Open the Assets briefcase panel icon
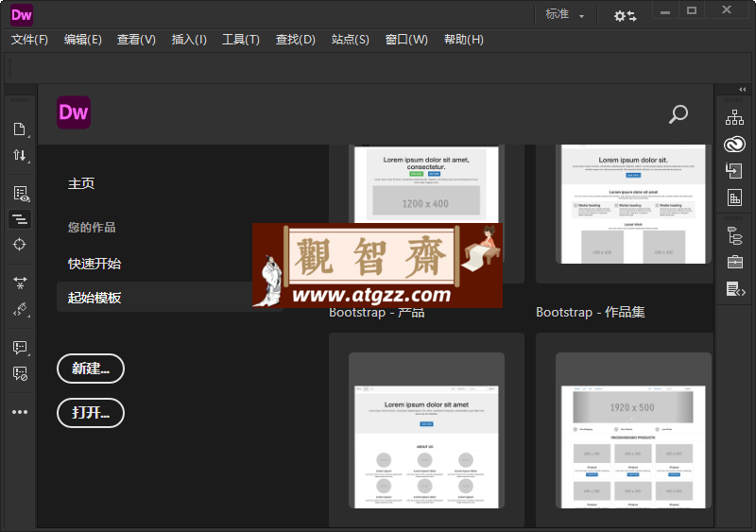 click(x=735, y=262)
